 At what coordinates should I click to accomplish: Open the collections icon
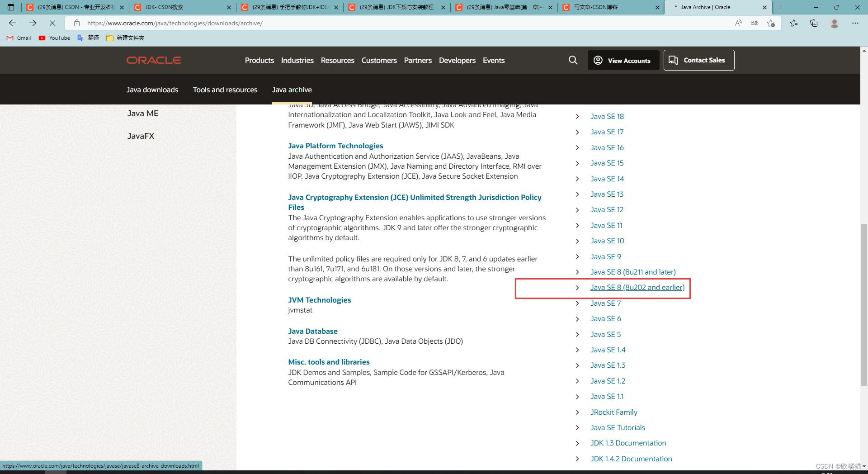pyautogui.click(x=814, y=23)
